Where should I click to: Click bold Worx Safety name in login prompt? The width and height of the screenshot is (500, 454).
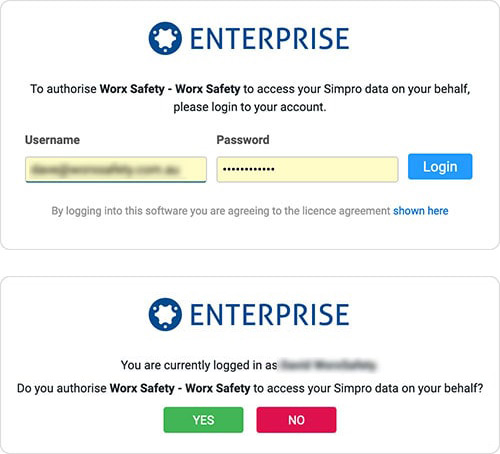170,89
